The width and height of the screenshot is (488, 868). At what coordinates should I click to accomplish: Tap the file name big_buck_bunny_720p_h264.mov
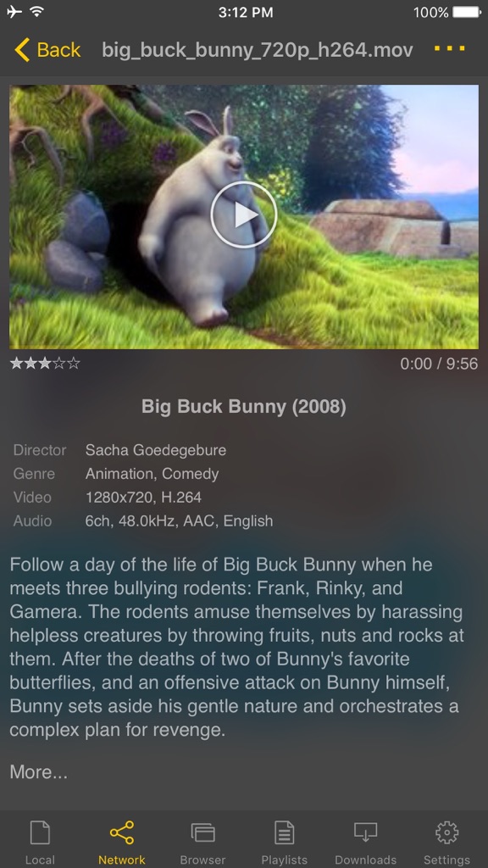[x=258, y=50]
